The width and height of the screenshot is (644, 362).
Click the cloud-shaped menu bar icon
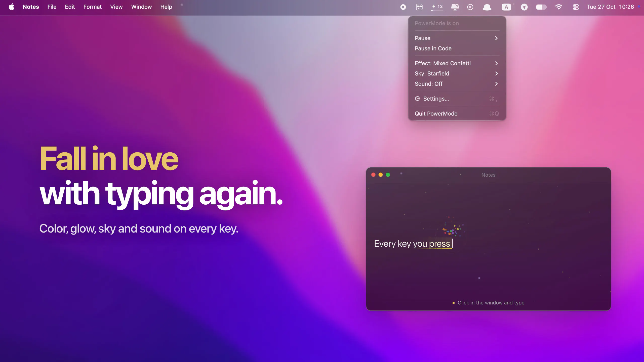click(487, 7)
